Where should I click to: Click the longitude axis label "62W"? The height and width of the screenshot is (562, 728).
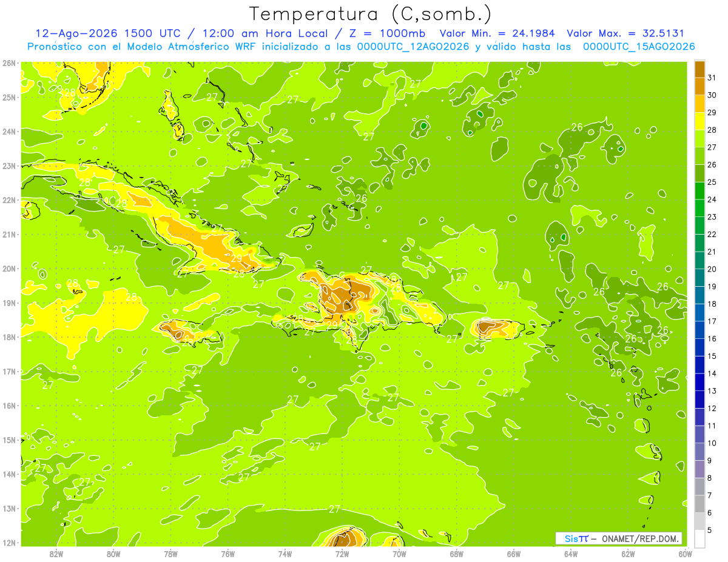[628, 554]
